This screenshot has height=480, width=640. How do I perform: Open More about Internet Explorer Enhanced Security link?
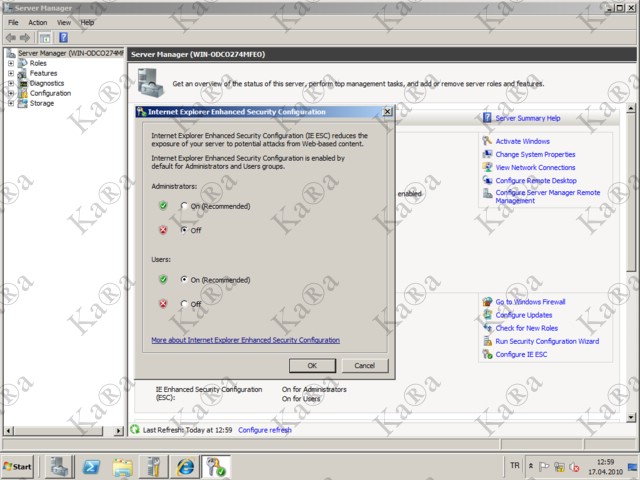[x=245, y=340]
